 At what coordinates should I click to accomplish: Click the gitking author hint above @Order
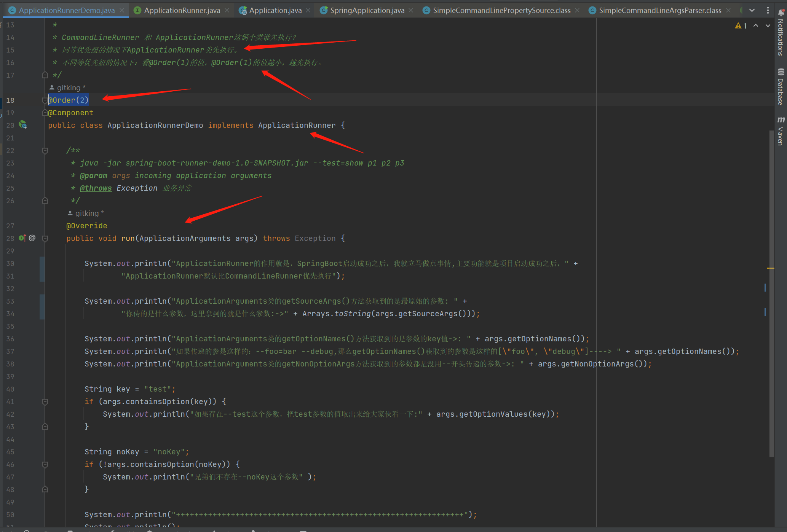coord(68,88)
